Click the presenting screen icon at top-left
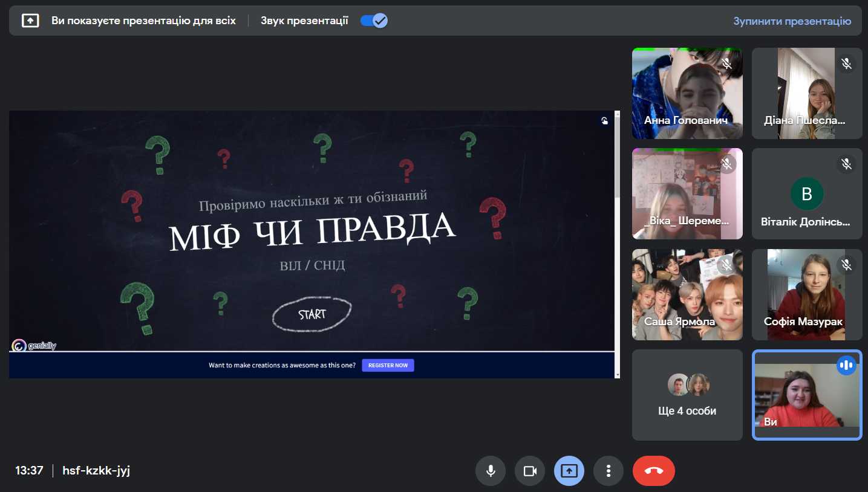The image size is (868, 492). pyautogui.click(x=30, y=21)
